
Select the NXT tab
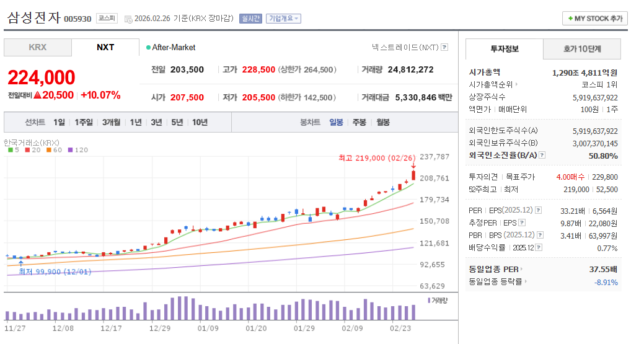tap(105, 47)
